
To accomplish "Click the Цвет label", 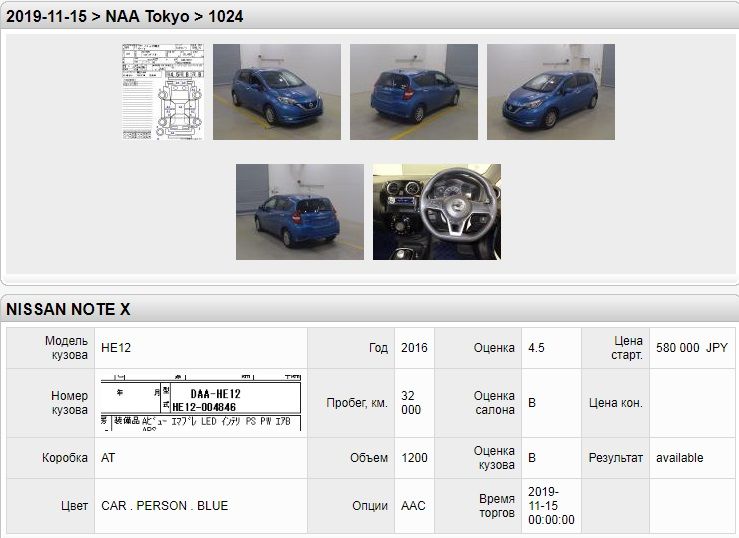I will pyautogui.click(x=74, y=505).
